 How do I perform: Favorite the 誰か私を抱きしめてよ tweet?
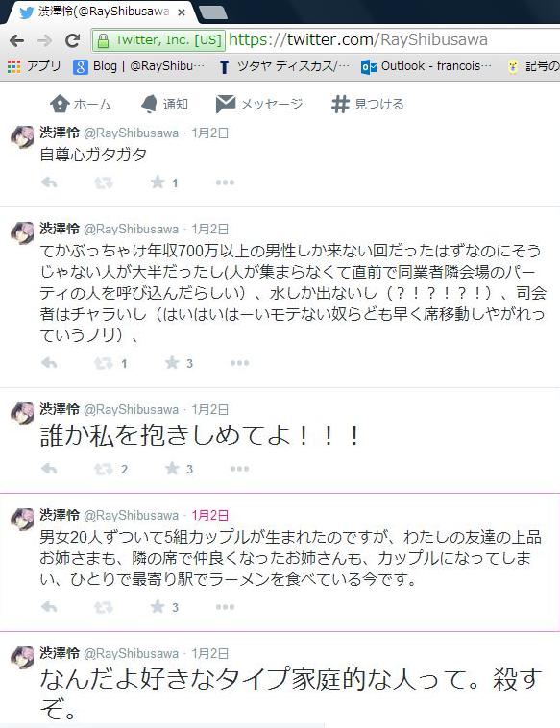172,468
